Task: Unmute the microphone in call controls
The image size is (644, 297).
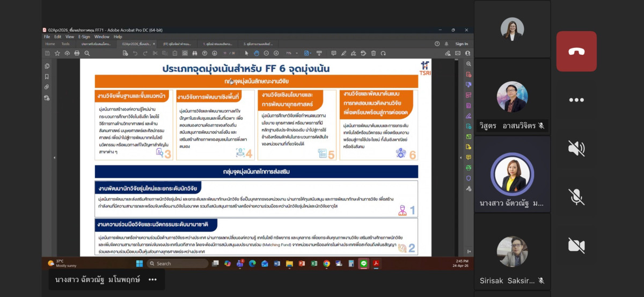Action: [576, 197]
